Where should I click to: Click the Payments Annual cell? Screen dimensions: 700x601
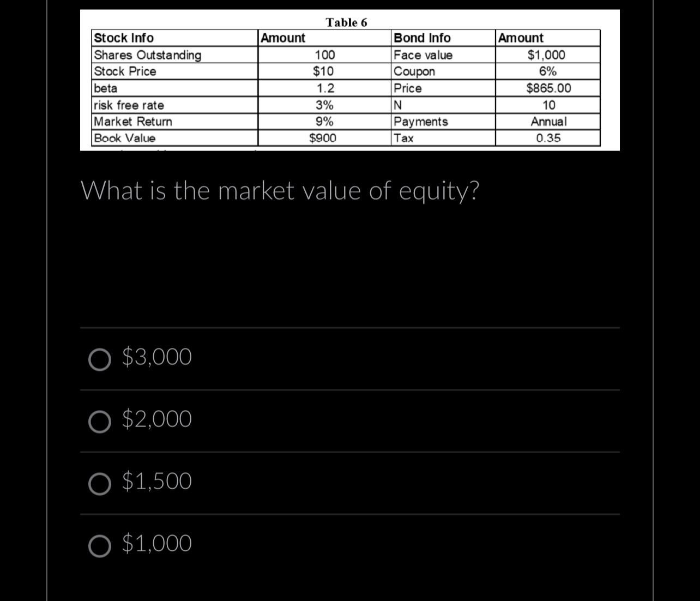[548, 122]
